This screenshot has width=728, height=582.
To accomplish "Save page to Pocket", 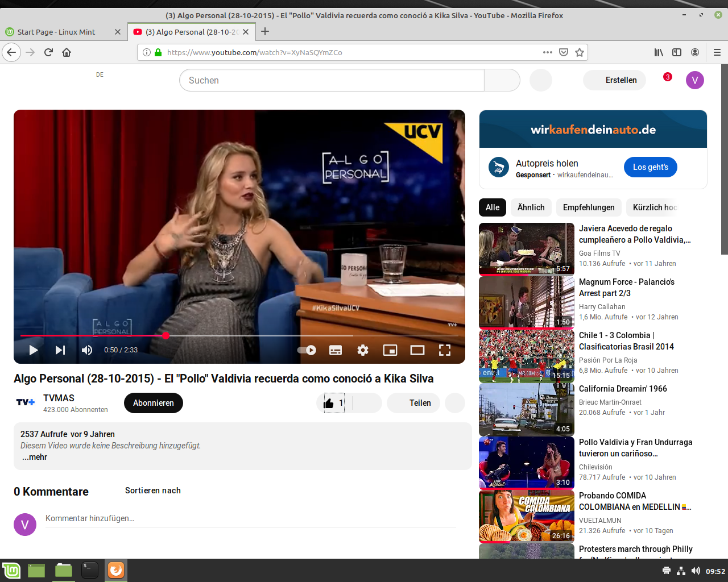I will pyautogui.click(x=564, y=52).
